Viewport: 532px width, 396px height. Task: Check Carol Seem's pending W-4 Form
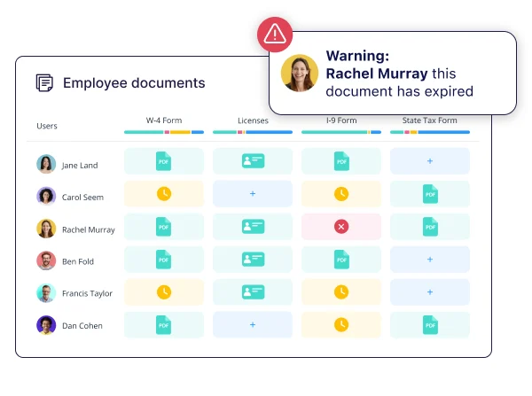(x=164, y=194)
